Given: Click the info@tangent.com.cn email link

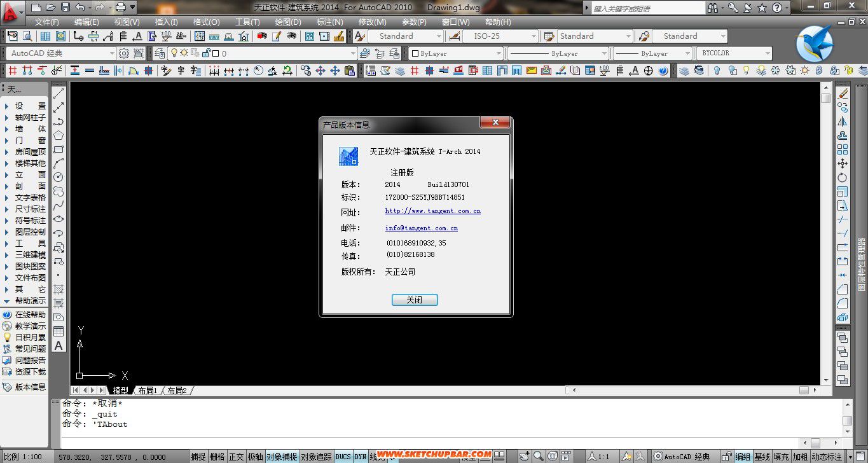Looking at the screenshot, I should pyautogui.click(x=422, y=228).
